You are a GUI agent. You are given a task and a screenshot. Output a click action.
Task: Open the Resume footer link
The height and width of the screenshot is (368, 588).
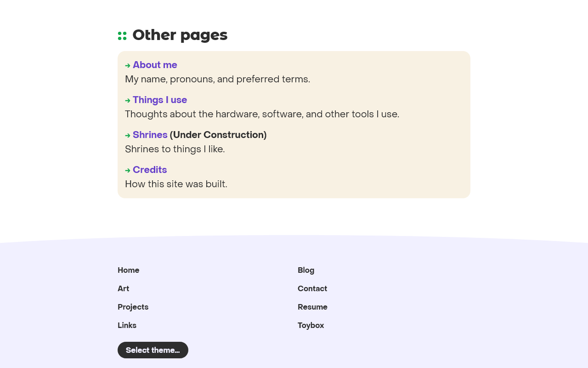(312, 307)
